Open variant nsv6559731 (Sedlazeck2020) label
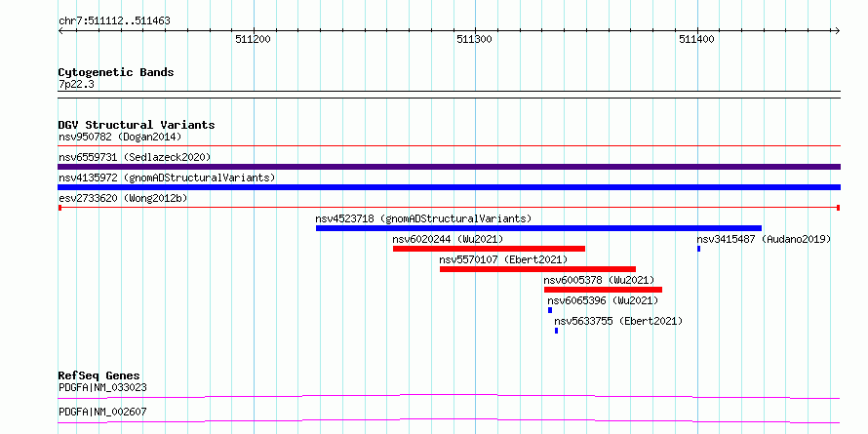 pyautogui.click(x=135, y=157)
